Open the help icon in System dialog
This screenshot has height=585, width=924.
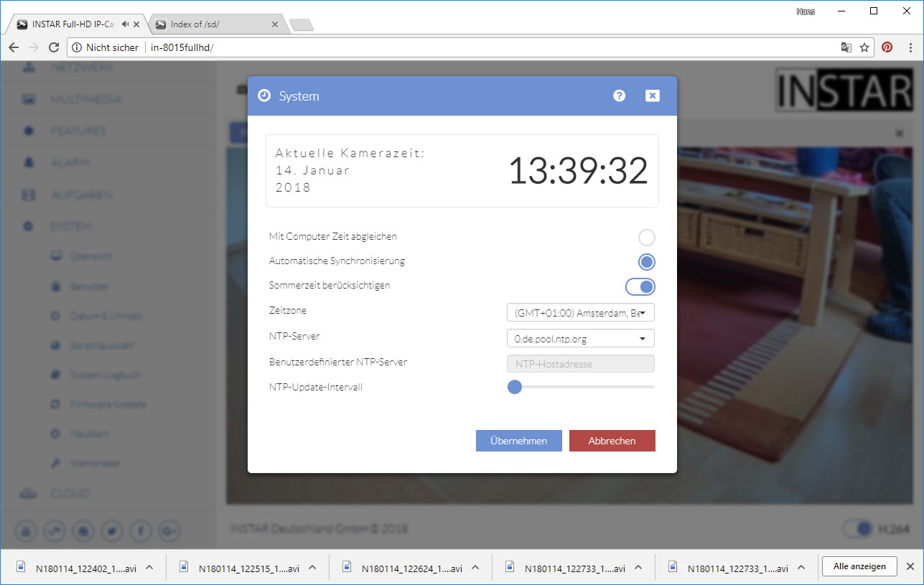point(619,96)
